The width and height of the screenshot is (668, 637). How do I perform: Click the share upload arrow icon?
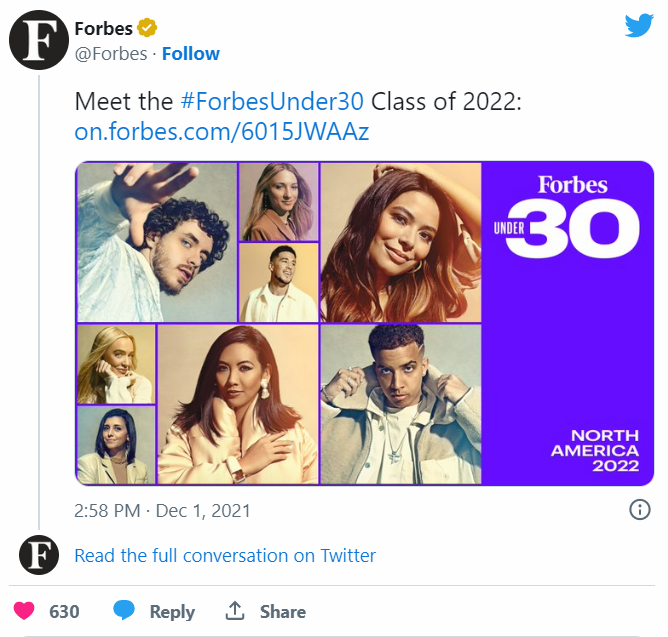pos(235,611)
